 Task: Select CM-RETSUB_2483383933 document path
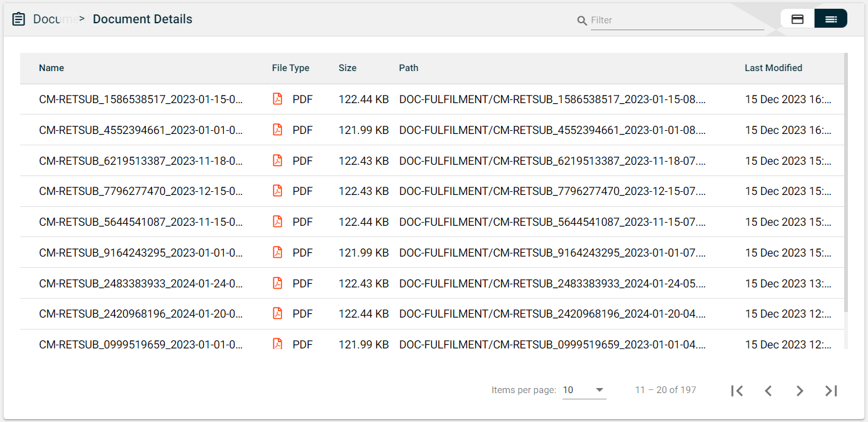pos(552,284)
